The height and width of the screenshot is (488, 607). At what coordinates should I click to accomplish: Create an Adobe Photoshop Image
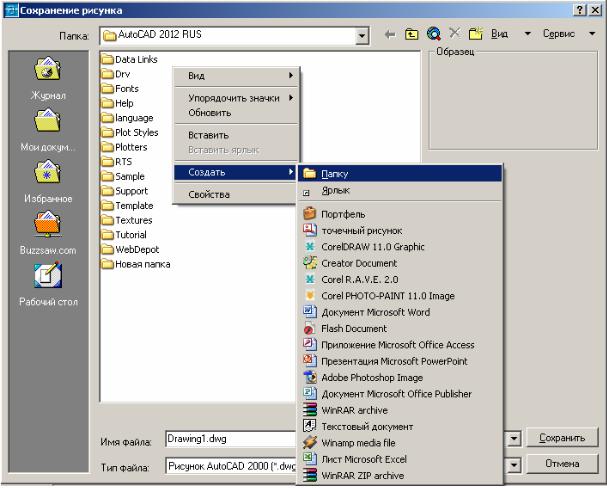tap(400, 377)
